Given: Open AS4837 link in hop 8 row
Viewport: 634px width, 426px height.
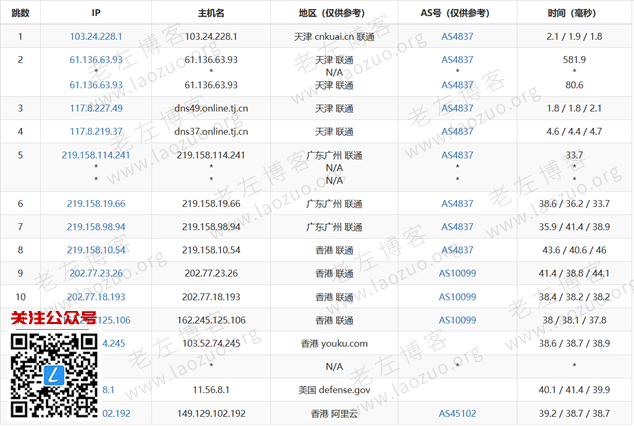Looking at the screenshot, I should tap(457, 250).
